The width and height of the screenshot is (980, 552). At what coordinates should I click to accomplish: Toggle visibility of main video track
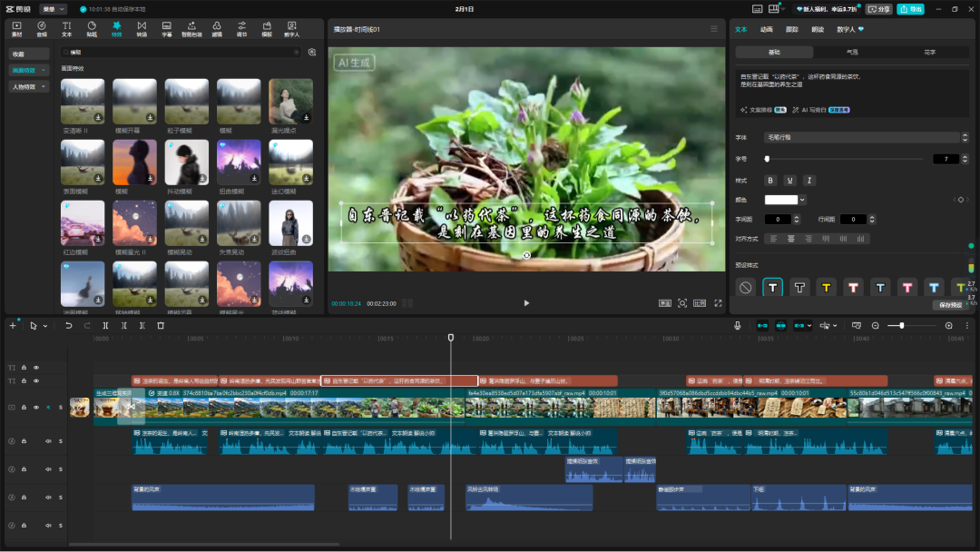(x=36, y=408)
